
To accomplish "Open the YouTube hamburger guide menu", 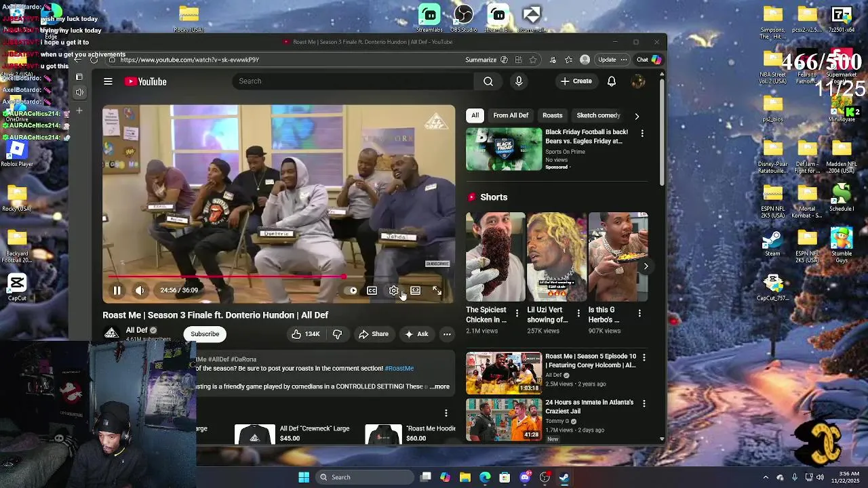I will [x=108, y=81].
